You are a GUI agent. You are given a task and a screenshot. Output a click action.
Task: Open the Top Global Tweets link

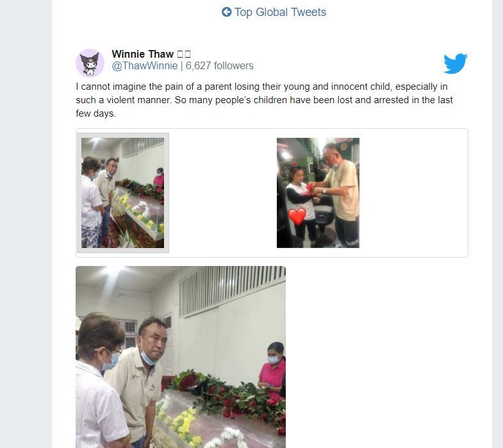point(274,12)
